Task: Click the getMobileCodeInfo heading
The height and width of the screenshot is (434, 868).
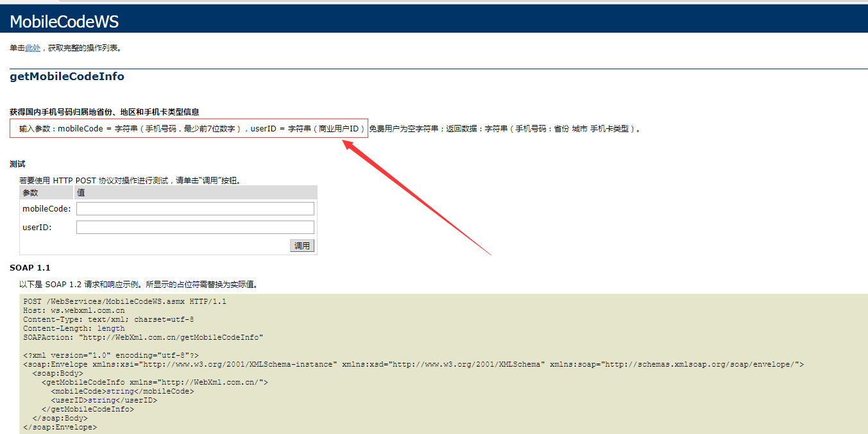Action: coord(67,77)
